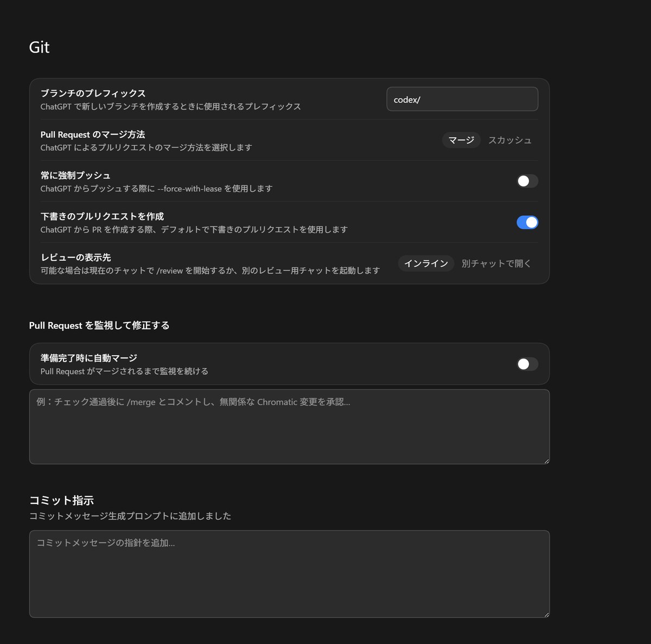651x644 pixels.
Task: Click the branch prefix field containing codex/
Action: point(462,99)
